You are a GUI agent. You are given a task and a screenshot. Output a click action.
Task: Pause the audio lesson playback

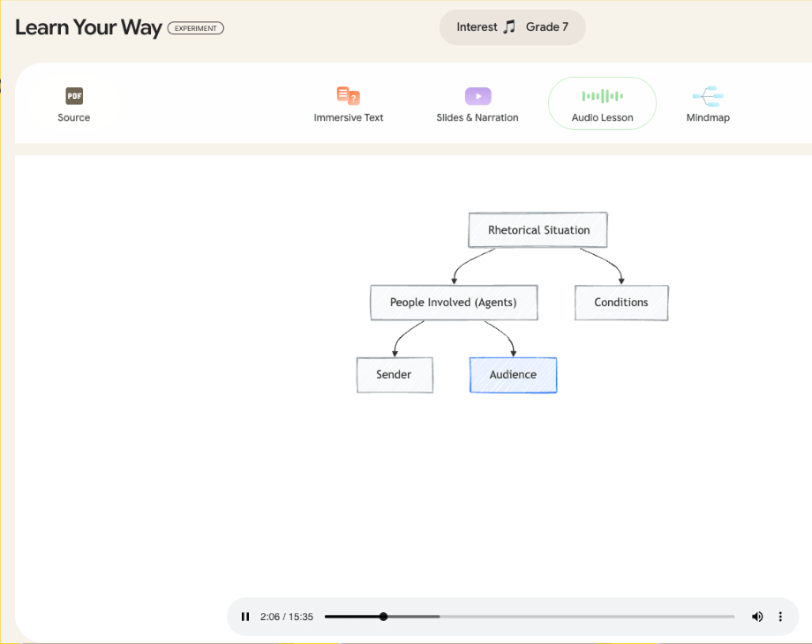[x=245, y=617]
